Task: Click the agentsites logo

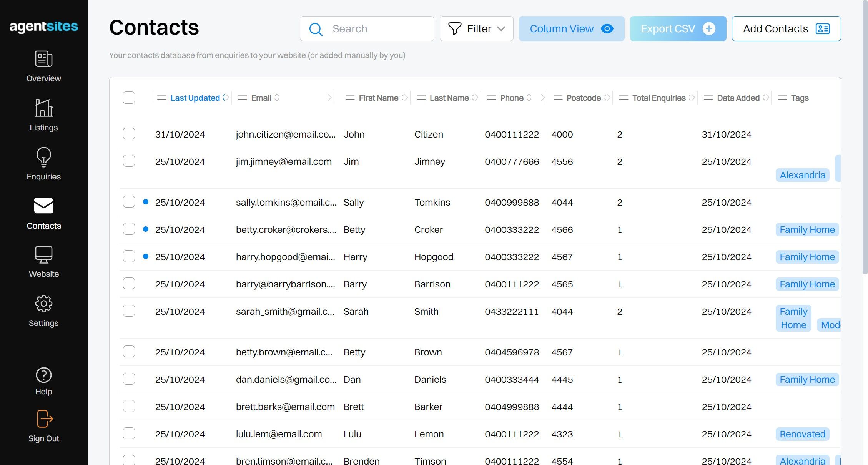Action: [43, 27]
